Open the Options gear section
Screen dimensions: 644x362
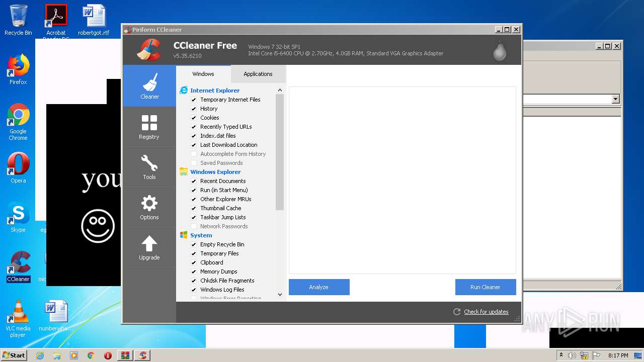[149, 207]
